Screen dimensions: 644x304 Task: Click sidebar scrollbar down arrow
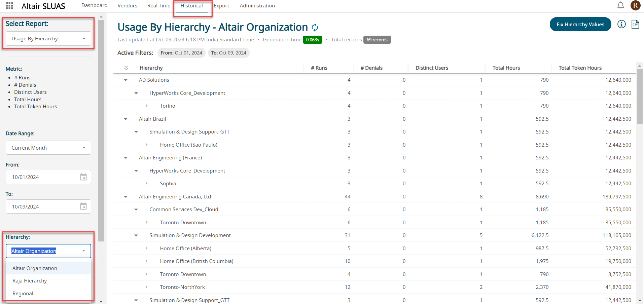pyautogui.click(x=101, y=302)
